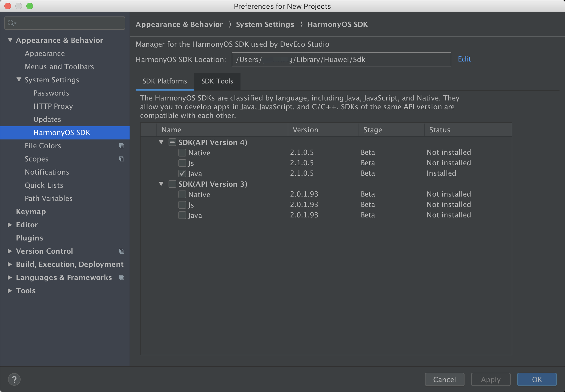Collapse the System Settings group

pos(19,80)
